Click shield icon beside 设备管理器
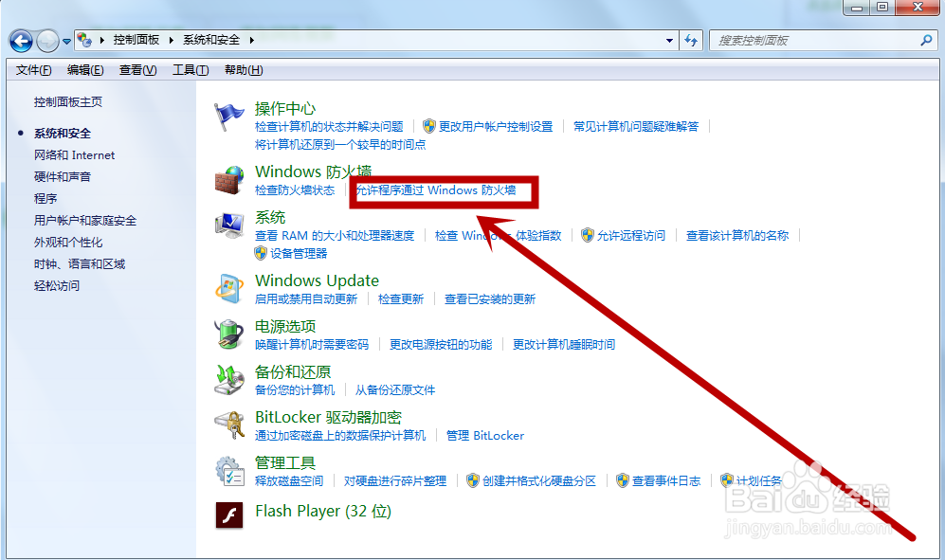Screen dimensions: 945x560 (261, 253)
